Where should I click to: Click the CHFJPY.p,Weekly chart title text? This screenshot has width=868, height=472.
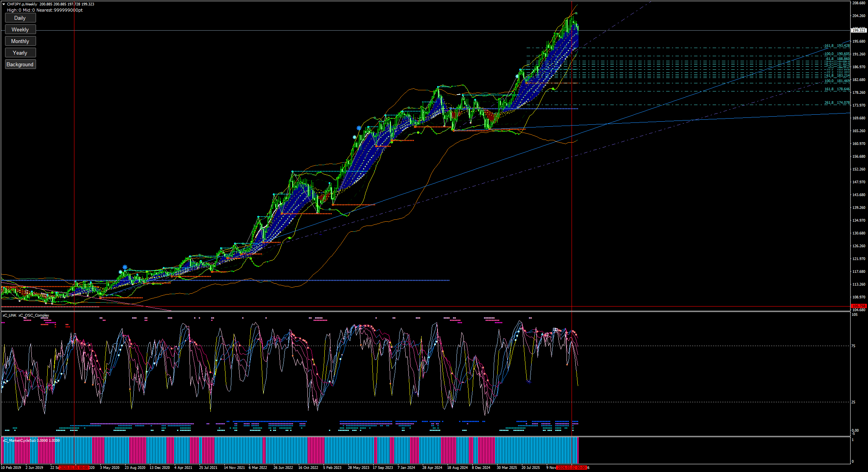pos(22,4)
